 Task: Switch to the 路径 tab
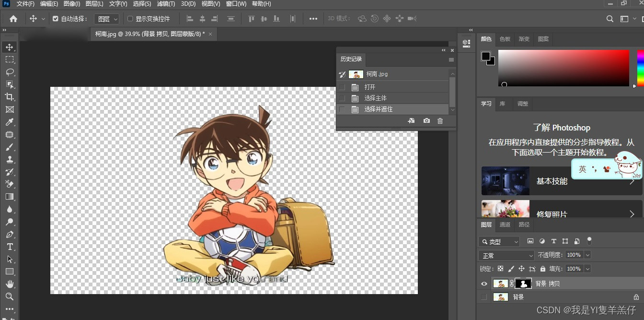tap(524, 225)
